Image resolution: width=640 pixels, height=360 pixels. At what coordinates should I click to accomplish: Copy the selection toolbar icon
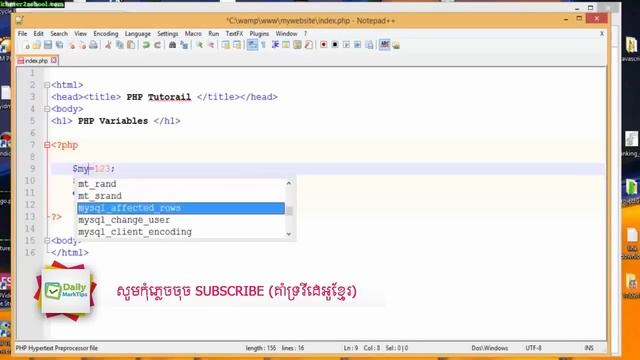[x=120, y=45]
